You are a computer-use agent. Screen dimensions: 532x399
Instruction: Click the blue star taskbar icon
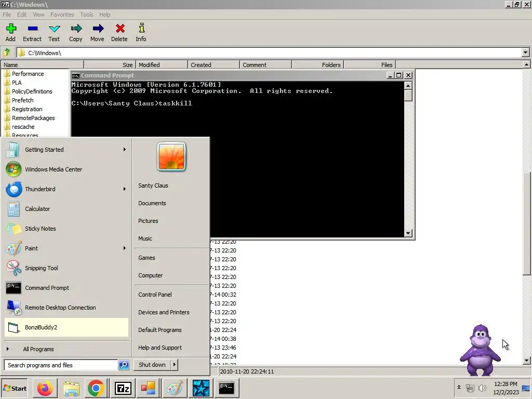[201, 388]
